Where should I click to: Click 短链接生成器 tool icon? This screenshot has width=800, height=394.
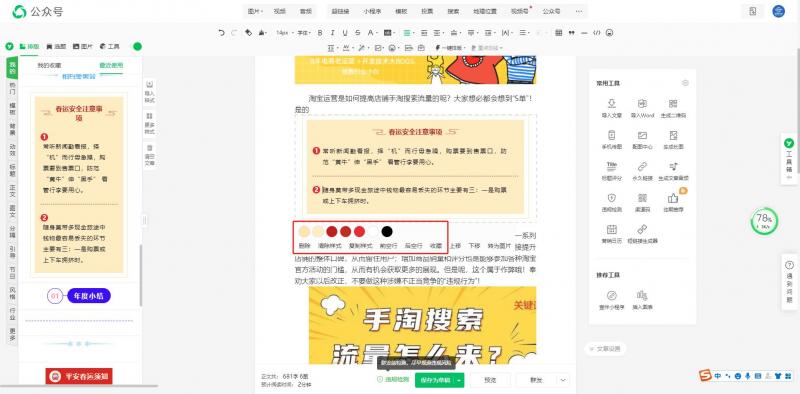pyautogui.click(x=642, y=229)
